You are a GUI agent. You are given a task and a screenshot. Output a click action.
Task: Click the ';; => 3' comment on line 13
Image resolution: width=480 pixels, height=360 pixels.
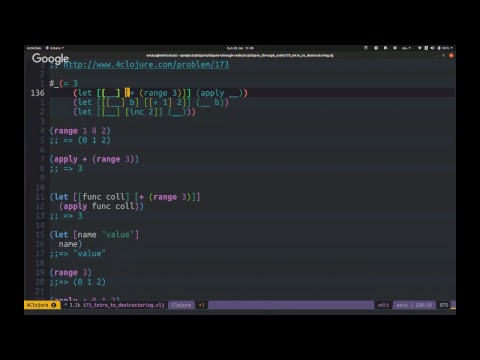66,216
